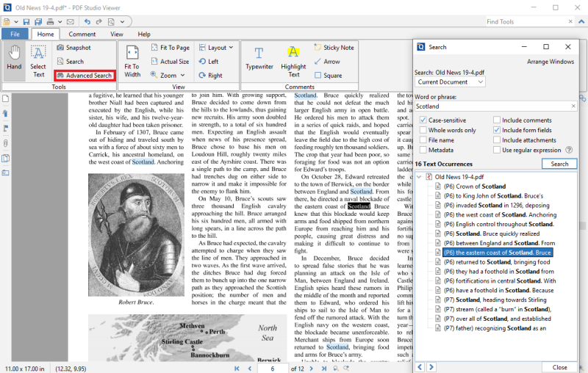The image size is (588, 373).
Task: Go to previous search result arrow
Action: tap(420, 367)
